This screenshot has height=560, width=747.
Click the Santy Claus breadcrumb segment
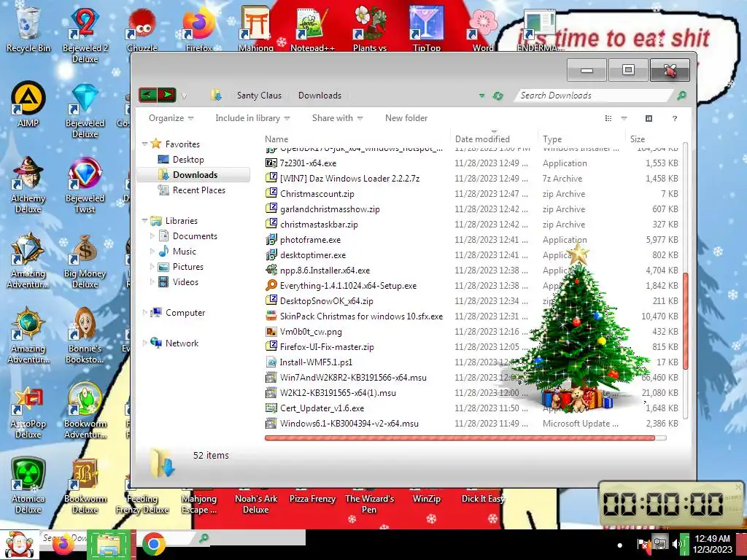[x=259, y=96]
